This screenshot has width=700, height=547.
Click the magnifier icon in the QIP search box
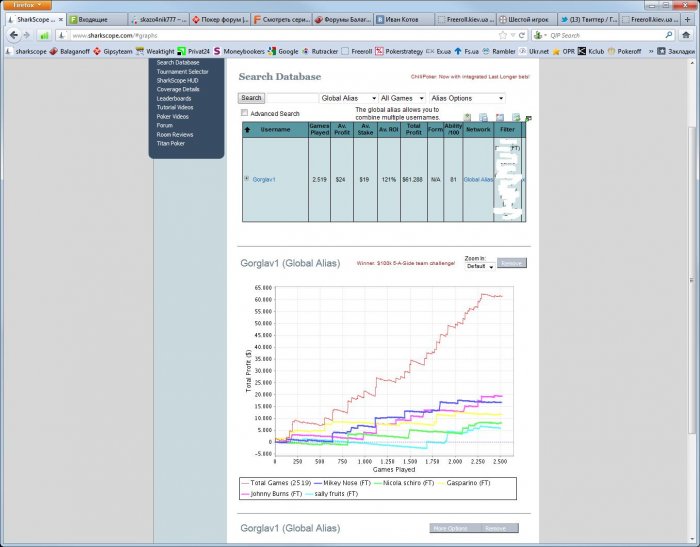tap(669, 35)
